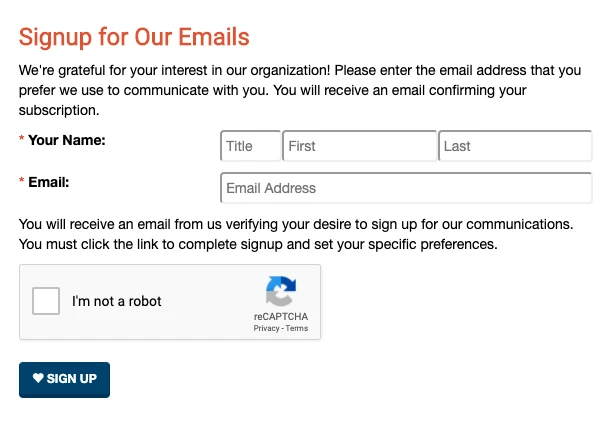
Task: Click the red asterisk beside Email label
Action: pyautogui.click(x=22, y=183)
